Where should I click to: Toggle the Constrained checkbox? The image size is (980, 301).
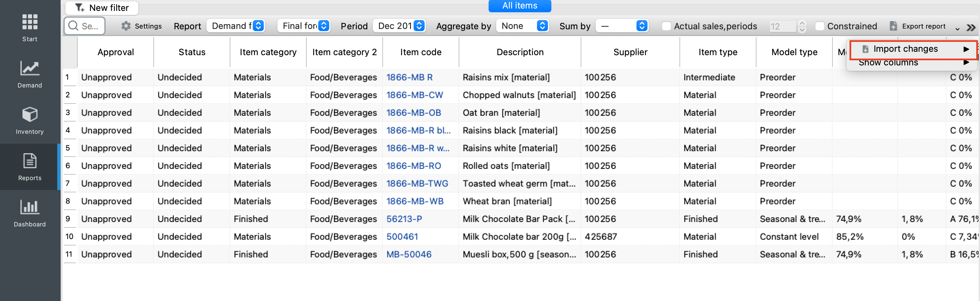click(x=820, y=26)
